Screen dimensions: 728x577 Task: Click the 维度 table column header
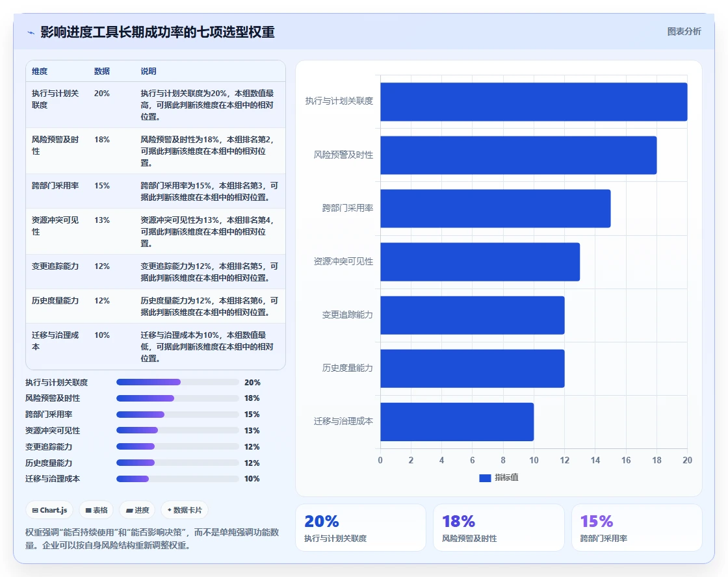[40, 71]
